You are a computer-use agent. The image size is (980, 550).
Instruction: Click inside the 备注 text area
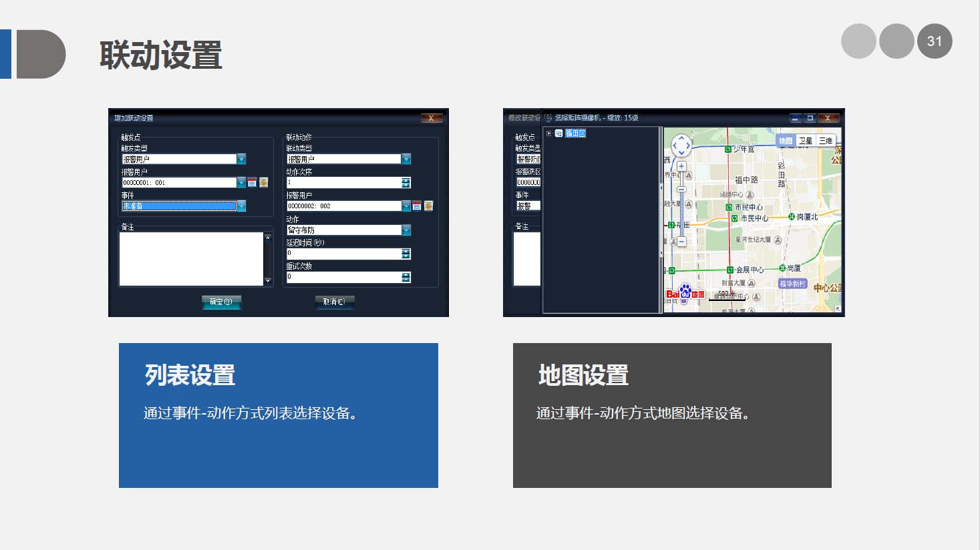191,258
